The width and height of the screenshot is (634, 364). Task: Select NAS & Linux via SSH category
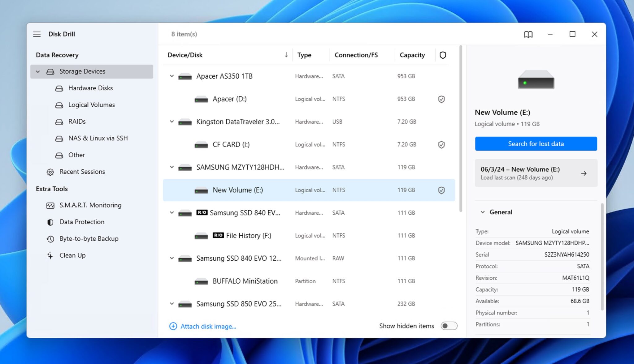point(98,138)
